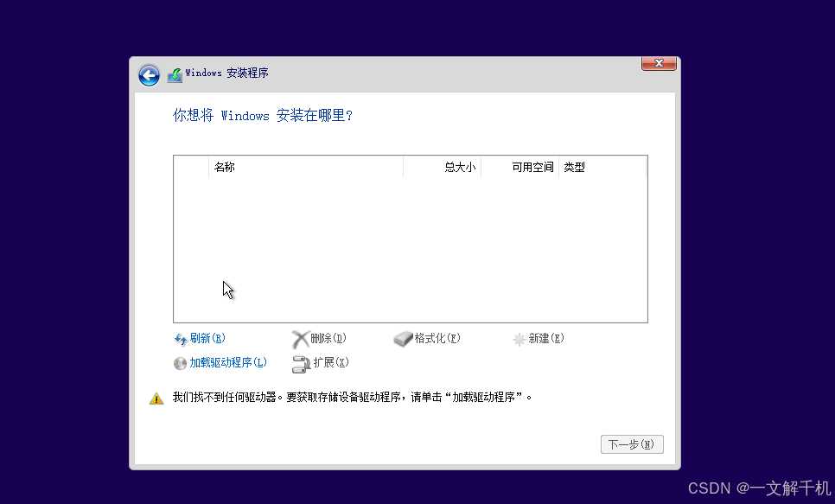
Task: Click the 名称 column header
Action: click(226, 167)
